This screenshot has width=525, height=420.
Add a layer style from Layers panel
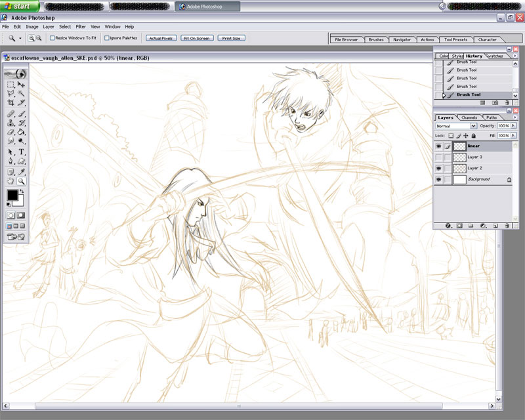[x=448, y=226]
